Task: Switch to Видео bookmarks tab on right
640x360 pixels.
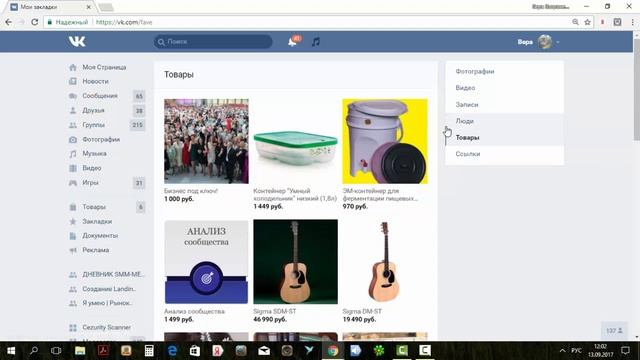Action: tap(465, 88)
